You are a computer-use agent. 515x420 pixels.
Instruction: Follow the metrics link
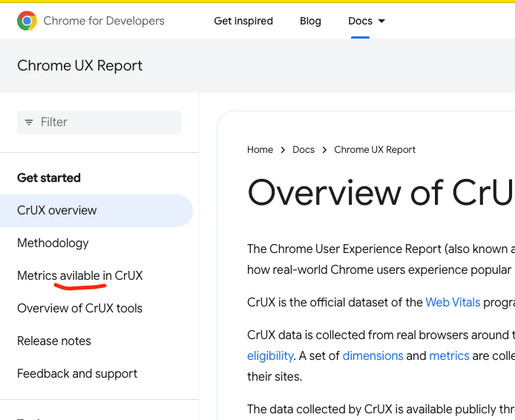(449, 356)
